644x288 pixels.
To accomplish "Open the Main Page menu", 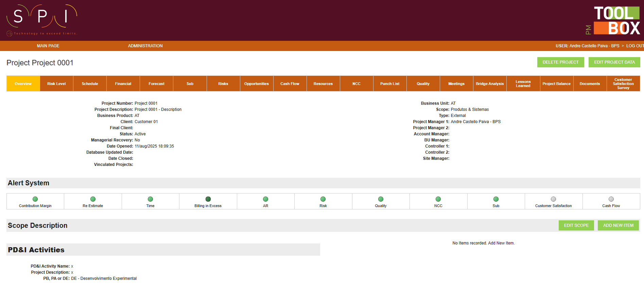I will (x=48, y=46).
